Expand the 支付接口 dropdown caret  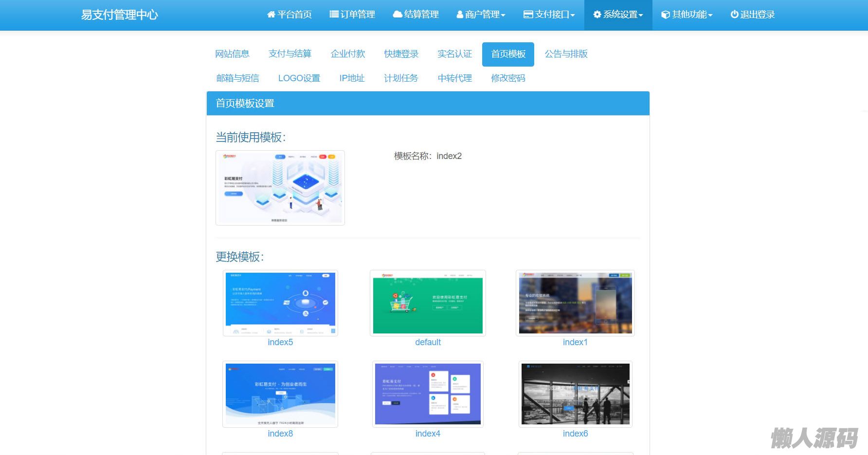[573, 16]
